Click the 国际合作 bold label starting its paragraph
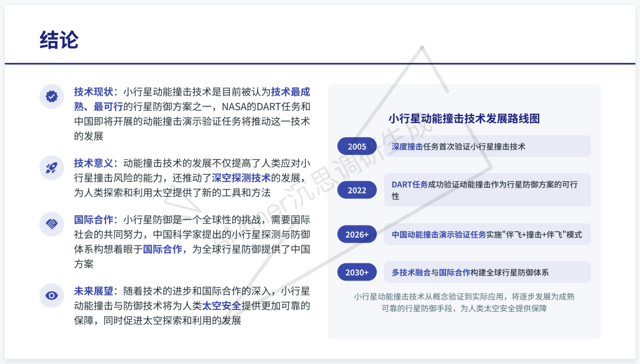The width and height of the screenshot is (640, 364). (94, 220)
